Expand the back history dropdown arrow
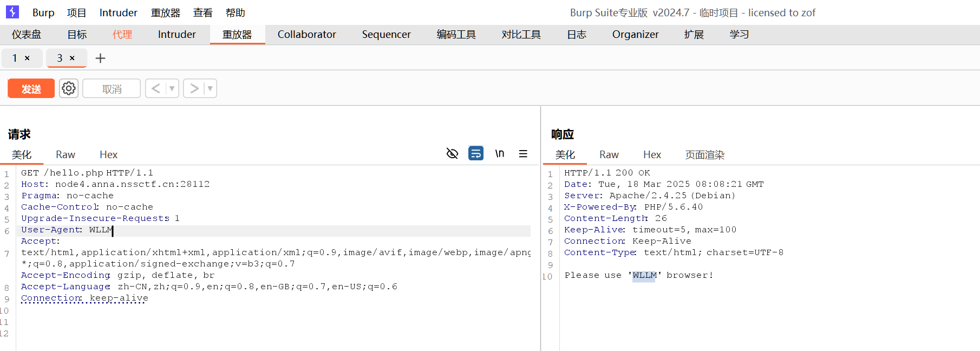The height and width of the screenshot is (351, 980). (x=172, y=88)
